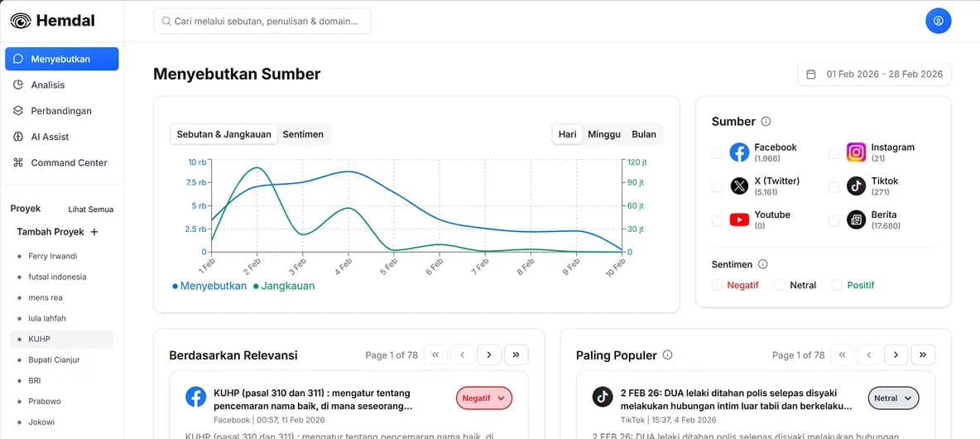Viewport: 980px width, 439px height.
Task: Click the user profile avatar icon
Action: pyautogui.click(x=938, y=21)
